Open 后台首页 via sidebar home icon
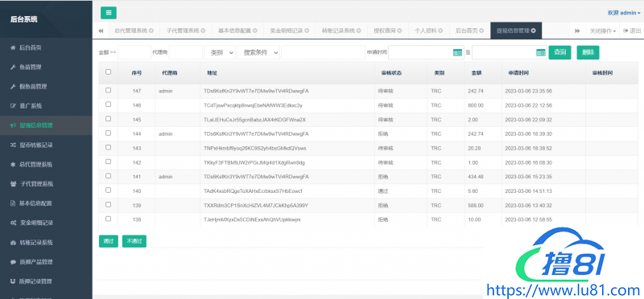 coord(13,47)
